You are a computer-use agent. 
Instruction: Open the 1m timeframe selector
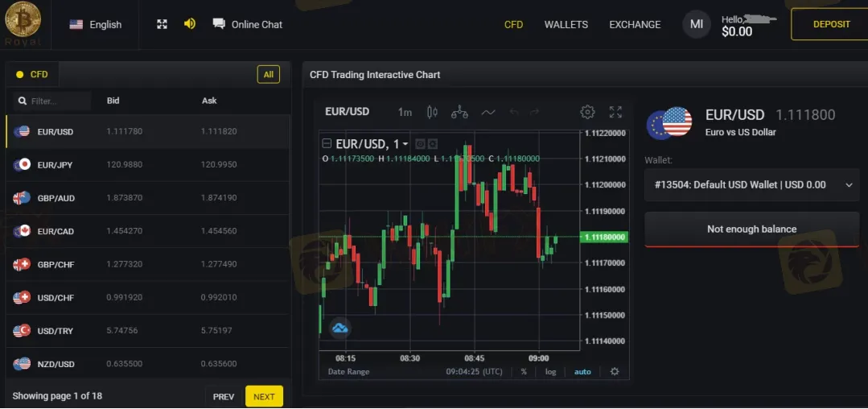click(x=405, y=113)
